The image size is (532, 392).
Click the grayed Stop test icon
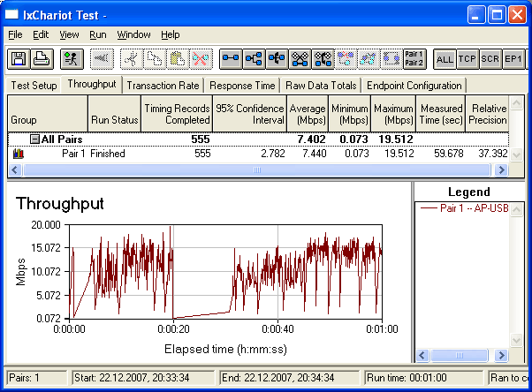pos(102,59)
